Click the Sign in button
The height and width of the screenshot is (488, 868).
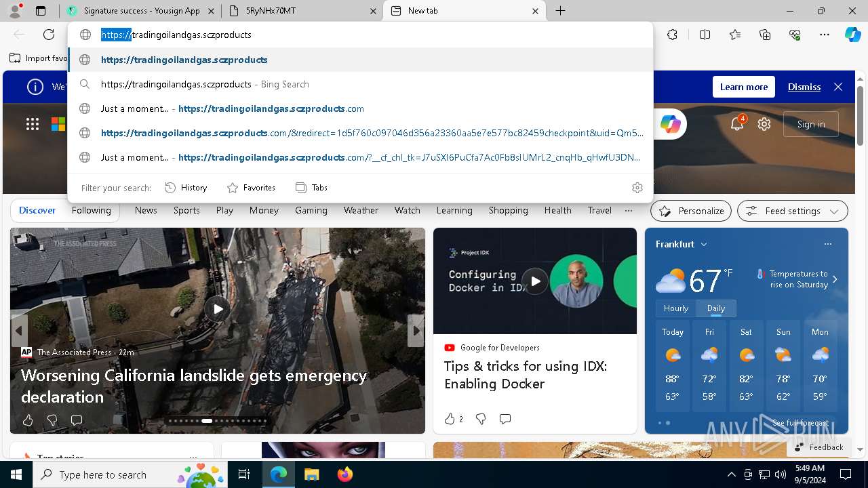(x=811, y=124)
